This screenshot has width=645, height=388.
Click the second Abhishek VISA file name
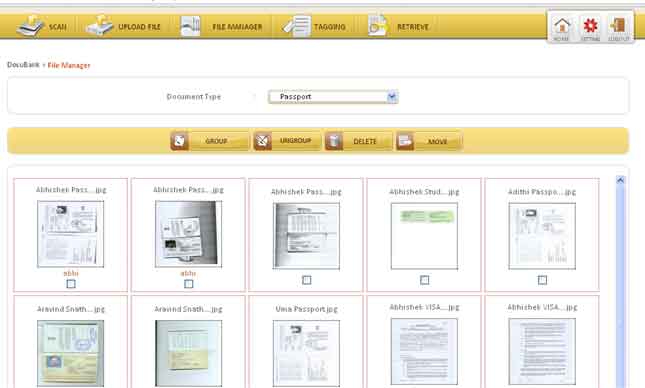click(x=542, y=307)
